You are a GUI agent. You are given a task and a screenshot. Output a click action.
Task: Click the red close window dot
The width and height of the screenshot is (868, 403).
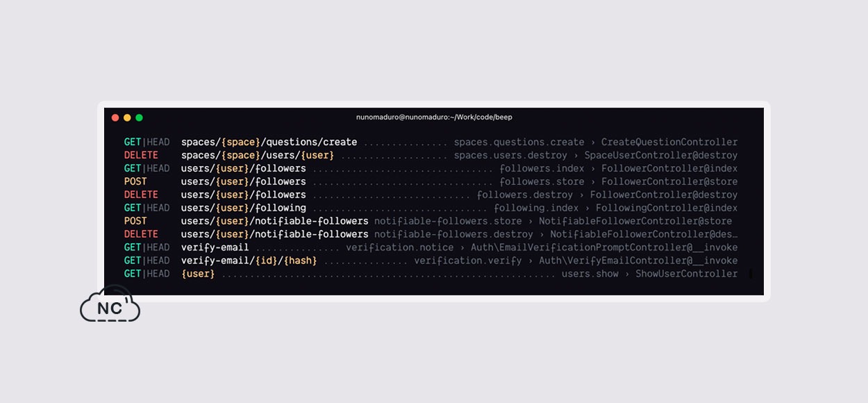[x=115, y=118]
